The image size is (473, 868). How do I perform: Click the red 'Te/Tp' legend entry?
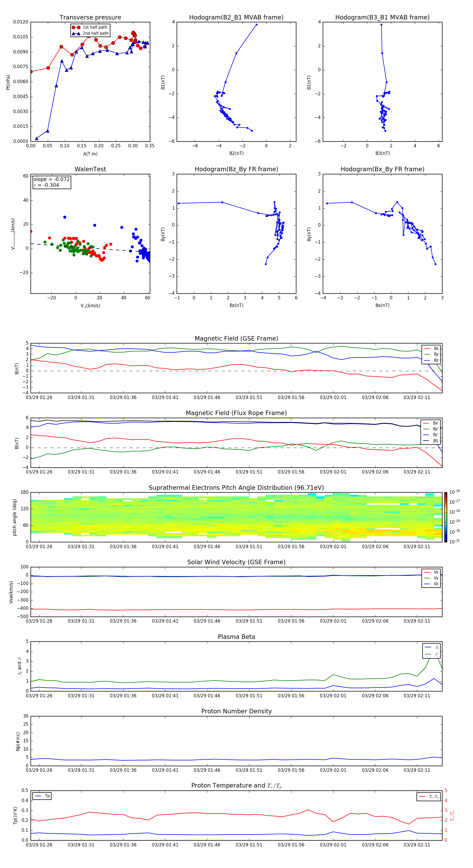coord(429,796)
